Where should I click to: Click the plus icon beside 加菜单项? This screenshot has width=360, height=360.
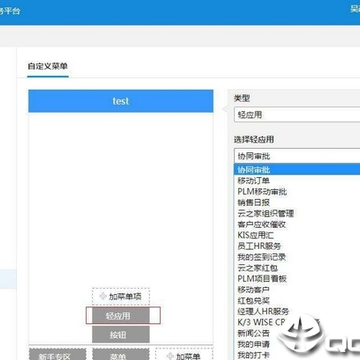(103, 296)
